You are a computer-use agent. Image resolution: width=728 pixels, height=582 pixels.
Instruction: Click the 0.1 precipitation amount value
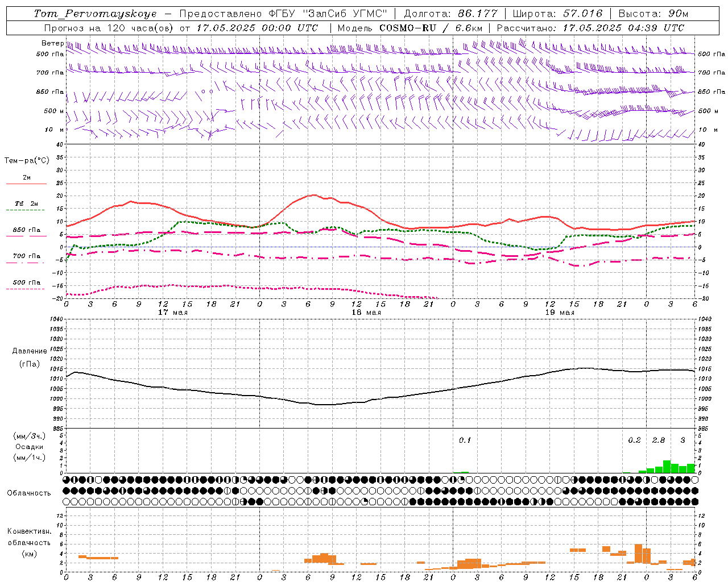point(465,440)
